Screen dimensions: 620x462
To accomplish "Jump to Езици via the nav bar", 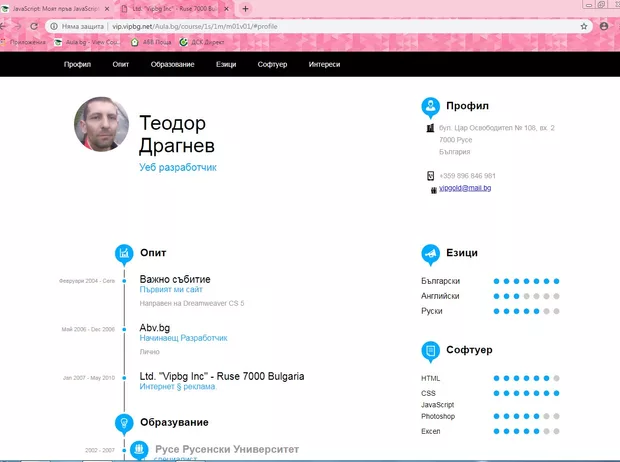I will click(x=226, y=64).
